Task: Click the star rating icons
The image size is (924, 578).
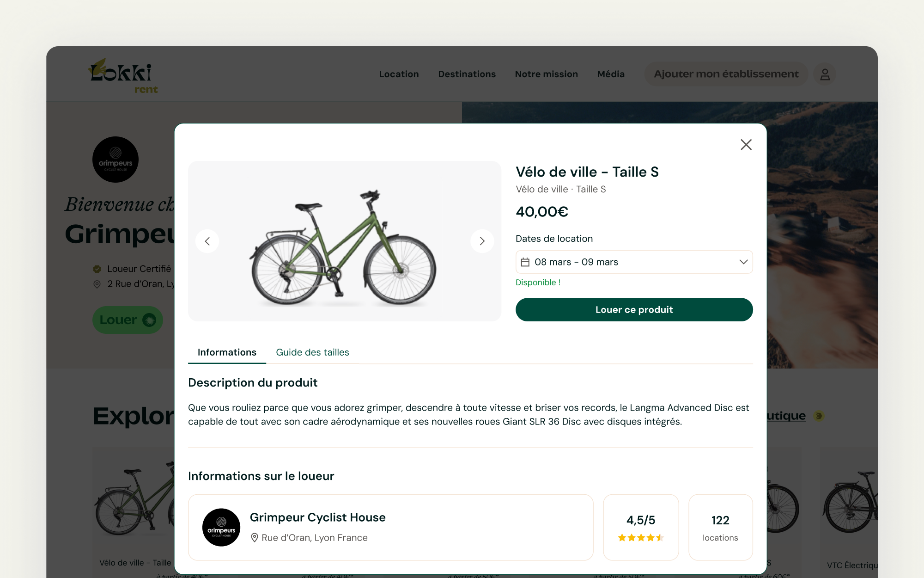Action: pyautogui.click(x=641, y=538)
